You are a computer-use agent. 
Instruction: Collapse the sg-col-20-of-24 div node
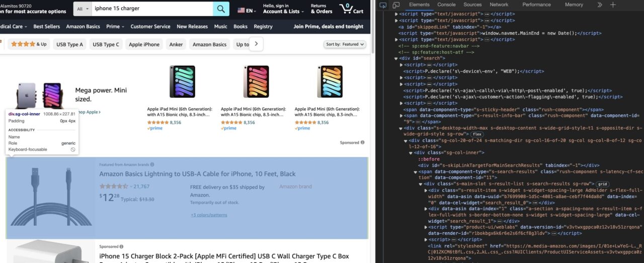pos(406,140)
